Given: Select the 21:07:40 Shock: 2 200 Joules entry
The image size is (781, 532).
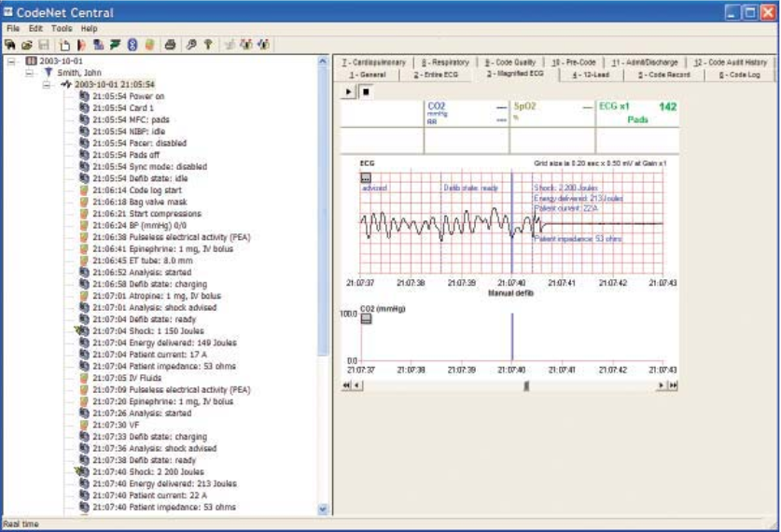Looking at the screenshot, I should [x=148, y=471].
